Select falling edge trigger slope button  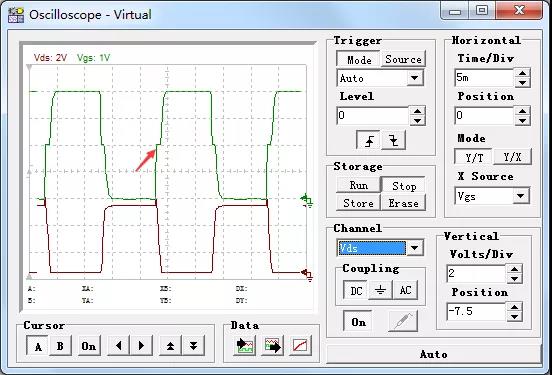[393, 140]
